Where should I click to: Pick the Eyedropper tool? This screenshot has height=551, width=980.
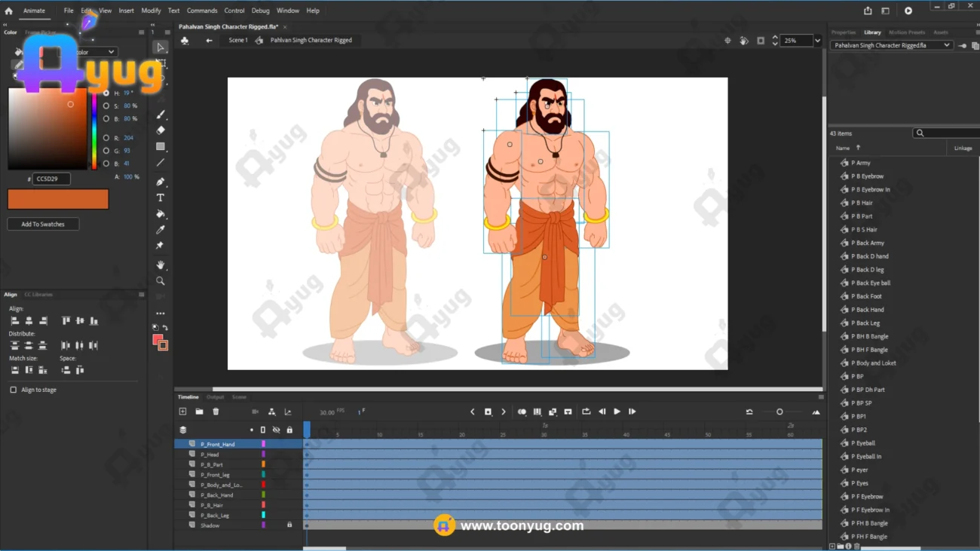click(161, 230)
